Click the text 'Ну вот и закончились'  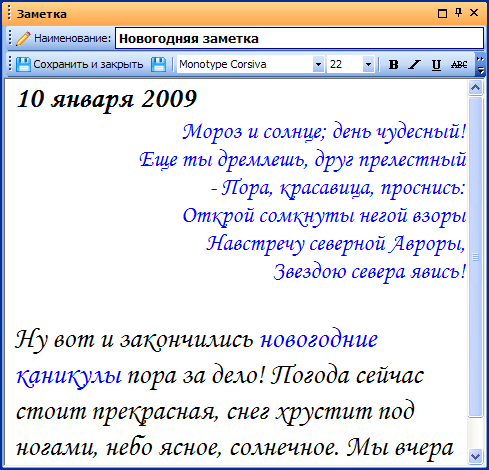[x=135, y=340]
